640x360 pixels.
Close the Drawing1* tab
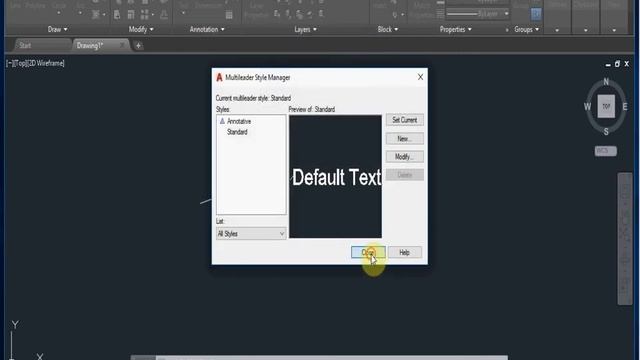point(122,45)
